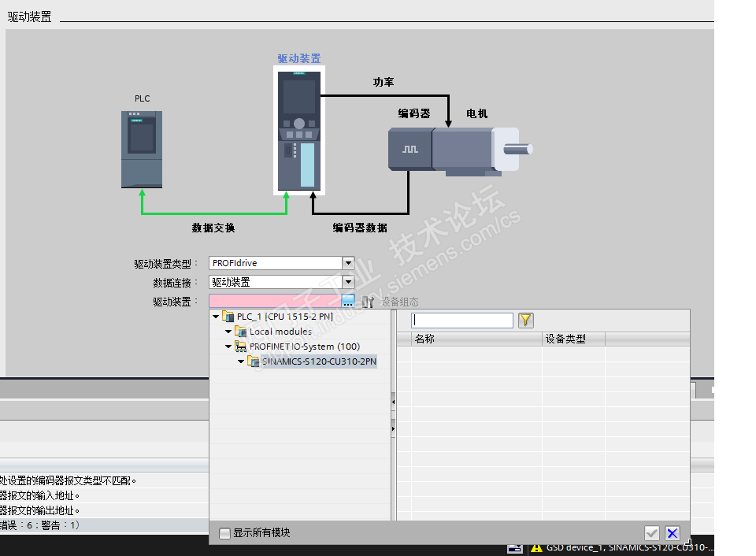Collapse the PLC_1 [CPU 1515-2 PN] node

pos(216,317)
